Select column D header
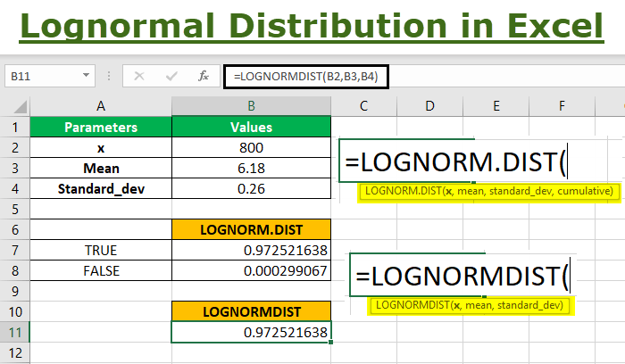Viewport: 625px width, 364px height. pyautogui.click(x=429, y=106)
